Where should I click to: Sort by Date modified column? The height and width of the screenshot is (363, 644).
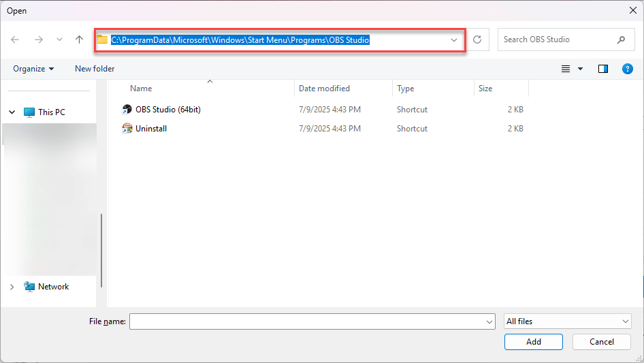tap(324, 89)
